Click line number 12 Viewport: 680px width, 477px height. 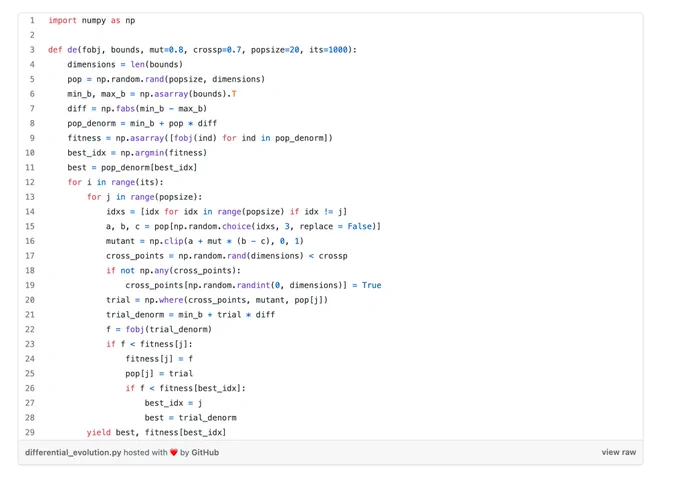click(x=30, y=182)
